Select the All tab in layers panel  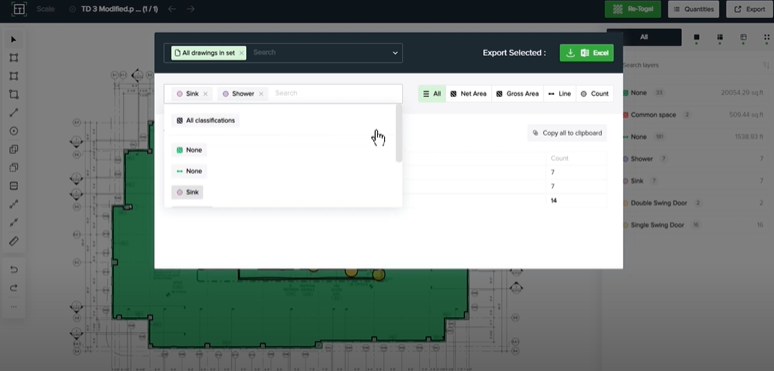click(644, 37)
